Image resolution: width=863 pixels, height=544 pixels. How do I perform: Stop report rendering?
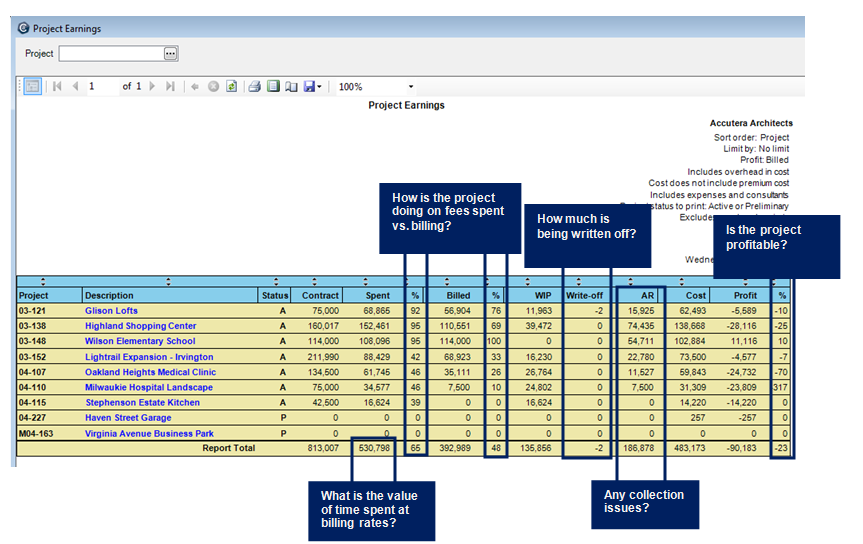click(x=213, y=87)
